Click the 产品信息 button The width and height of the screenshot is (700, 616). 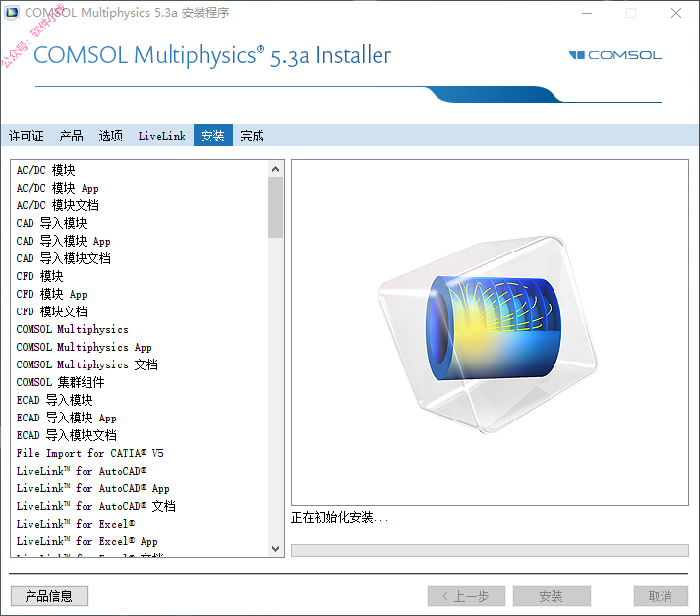49,596
